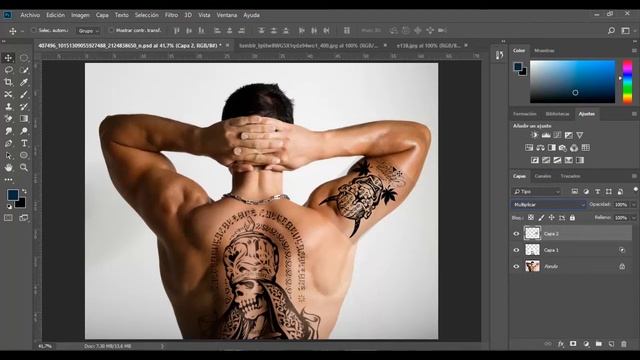Select the Elliptical Marquee tool
The image size is (640, 360).
point(24,58)
